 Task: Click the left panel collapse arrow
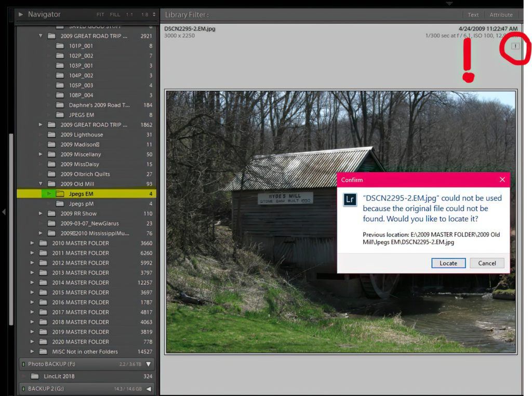click(4, 212)
